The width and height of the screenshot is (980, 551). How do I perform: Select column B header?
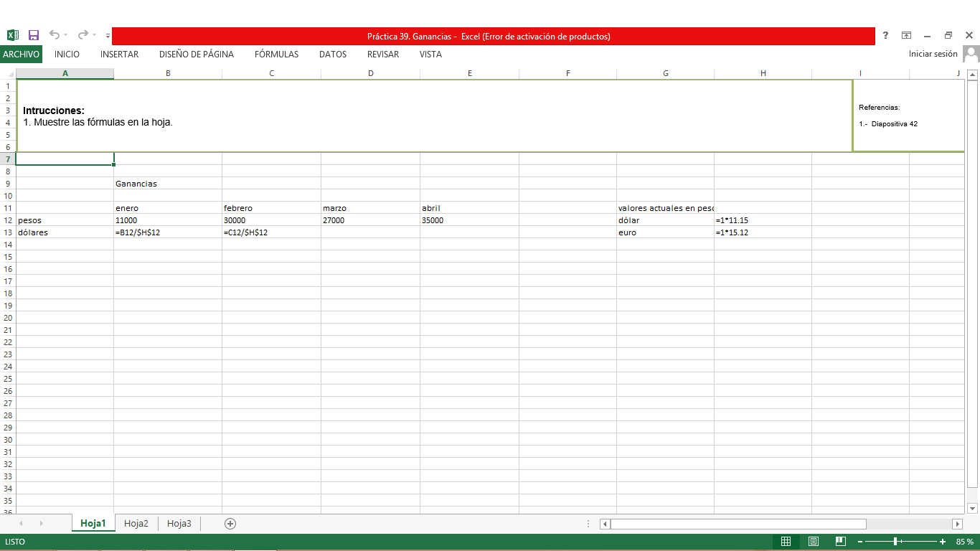[x=168, y=73]
